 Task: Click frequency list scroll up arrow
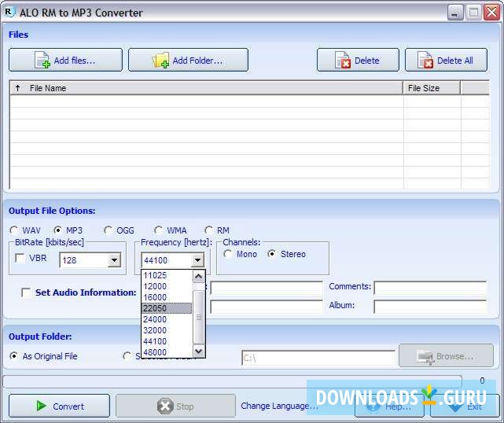tap(199, 277)
